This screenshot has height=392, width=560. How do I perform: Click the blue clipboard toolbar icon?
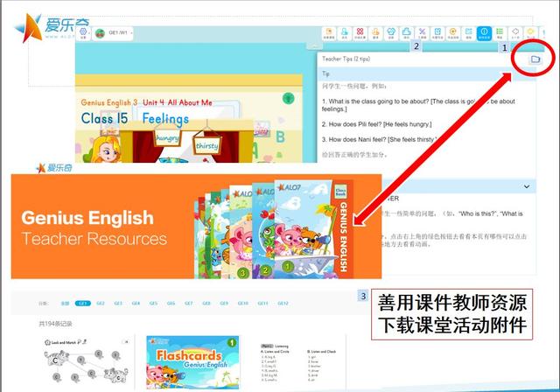(x=437, y=33)
